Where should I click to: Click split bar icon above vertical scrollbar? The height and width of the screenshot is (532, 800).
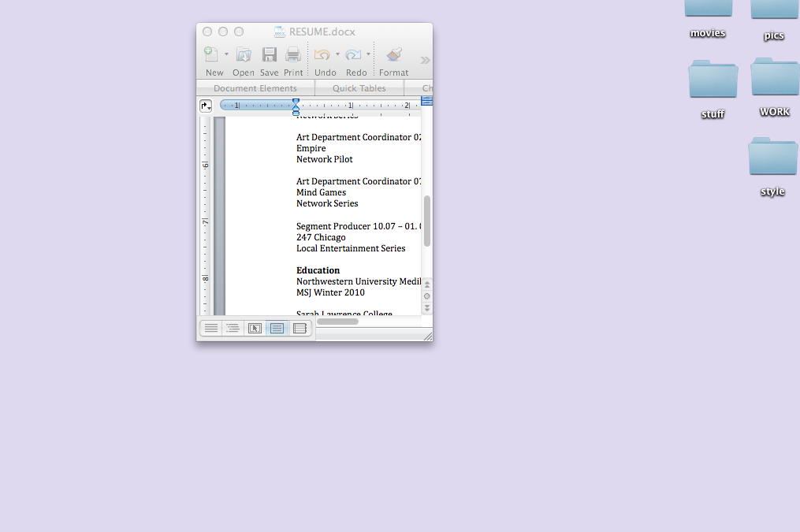[427, 101]
